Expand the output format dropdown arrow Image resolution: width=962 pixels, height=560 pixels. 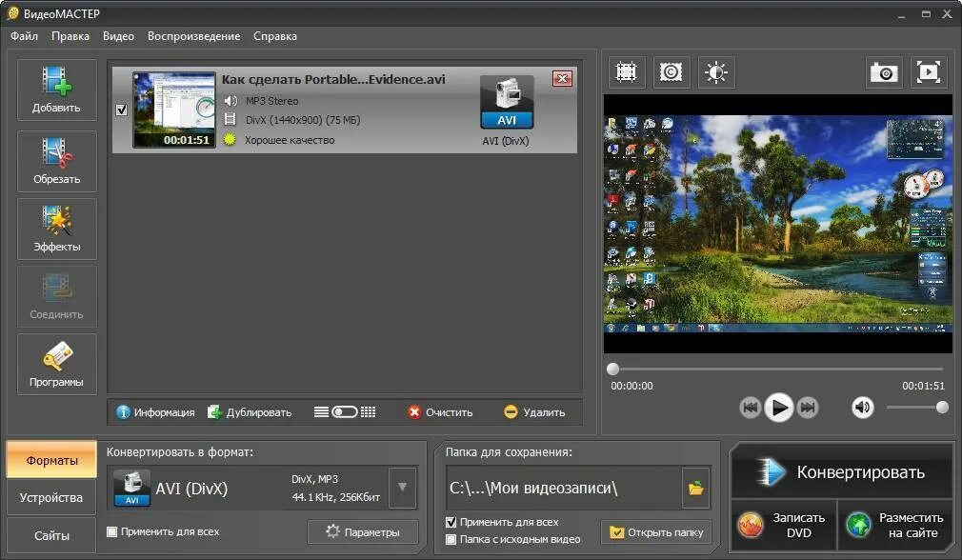pos(403,487)
